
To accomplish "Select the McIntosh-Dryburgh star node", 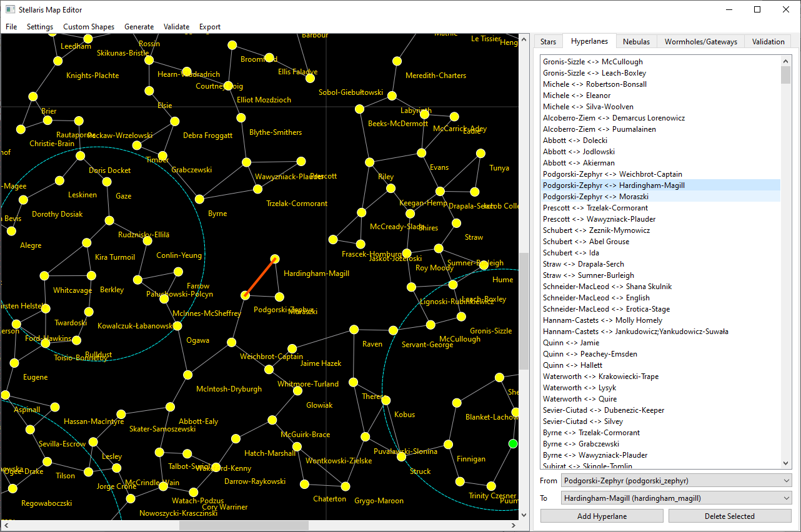I will tap(187, 375).
